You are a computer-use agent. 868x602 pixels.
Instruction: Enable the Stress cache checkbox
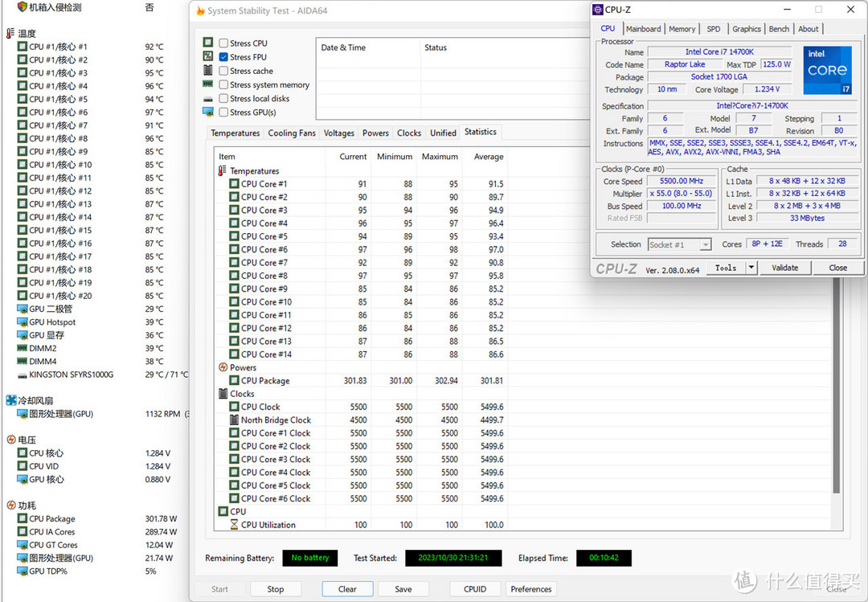[x=223, y=71]
